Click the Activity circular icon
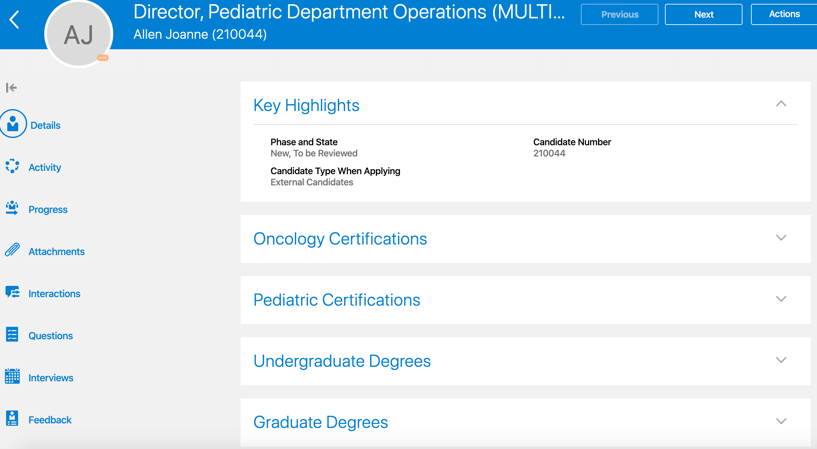The width and height of the screenshot is (817, 449). tap(12, 167)
